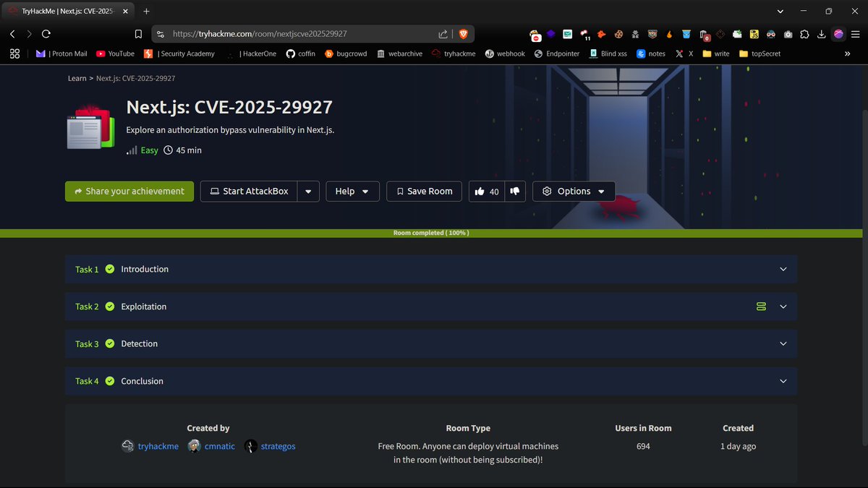Open X bookmark

[x=684, y=53]
